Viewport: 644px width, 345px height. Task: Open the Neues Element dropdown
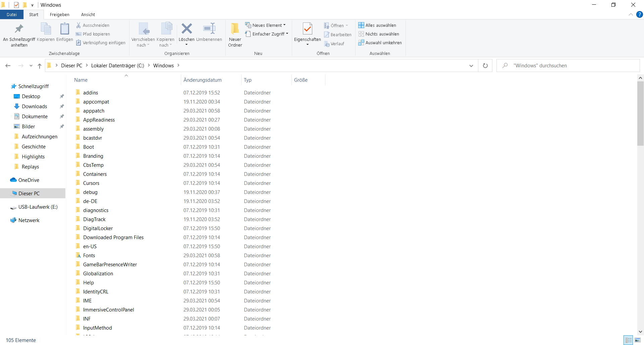284,25
